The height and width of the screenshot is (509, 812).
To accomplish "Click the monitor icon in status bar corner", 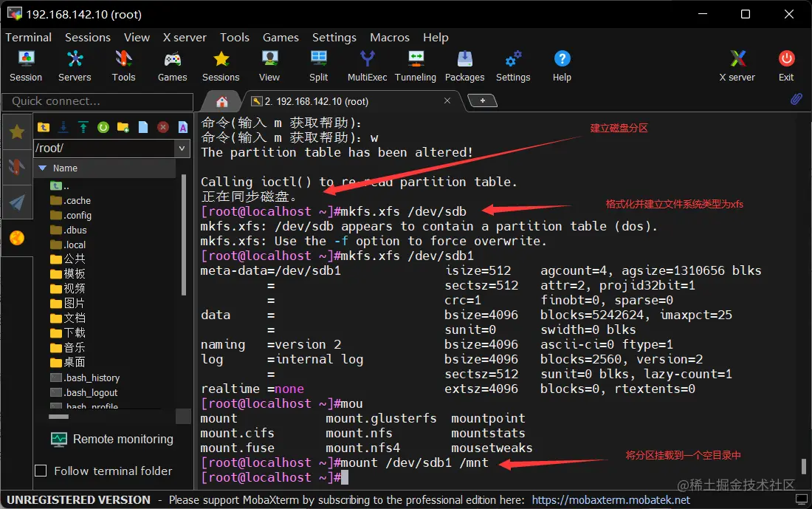I will click(801, 499).
